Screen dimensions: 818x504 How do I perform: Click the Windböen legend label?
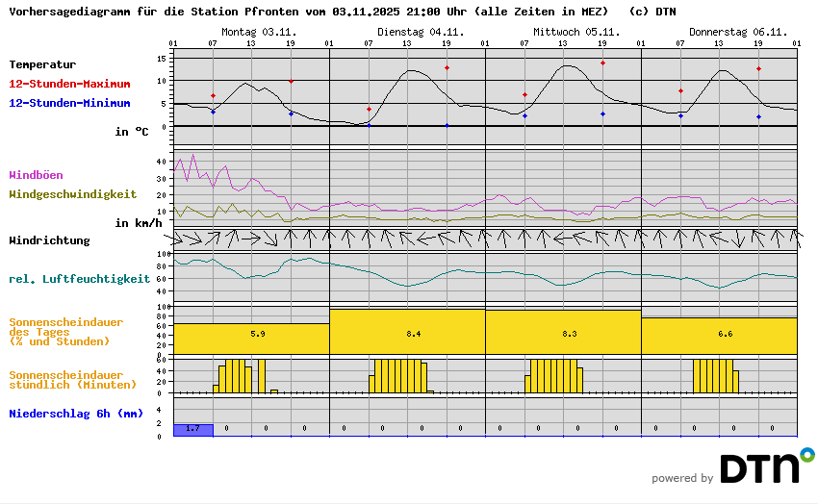(38, 176)
